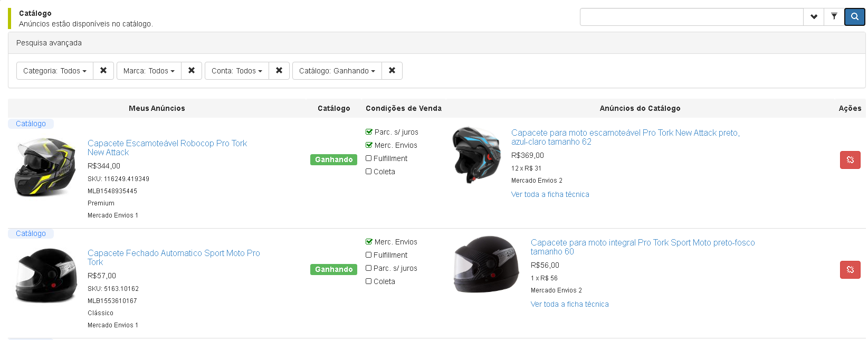
Task: Click Meus Anúncios column header
Action: [x=157, y=108]
